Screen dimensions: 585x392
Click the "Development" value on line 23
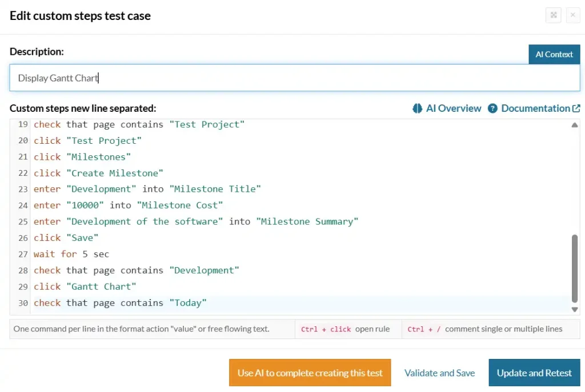101,189
